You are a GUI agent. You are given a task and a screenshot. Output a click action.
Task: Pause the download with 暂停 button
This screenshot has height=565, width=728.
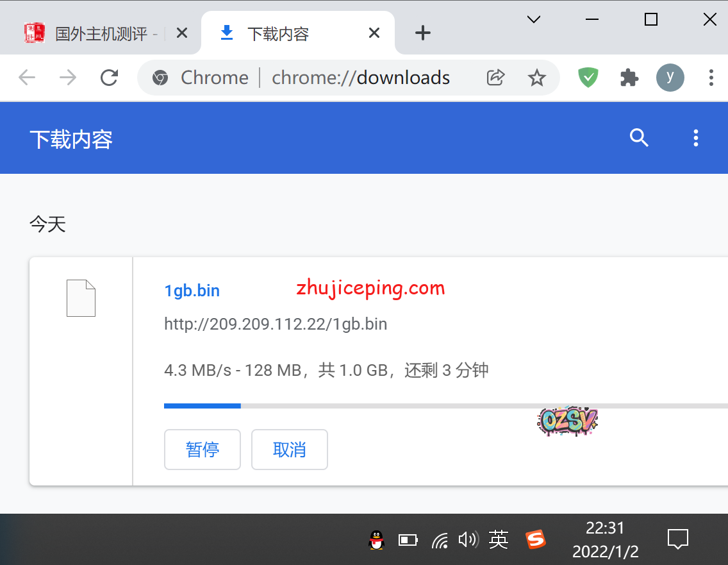pyautogui.click(x=203, y=450)
